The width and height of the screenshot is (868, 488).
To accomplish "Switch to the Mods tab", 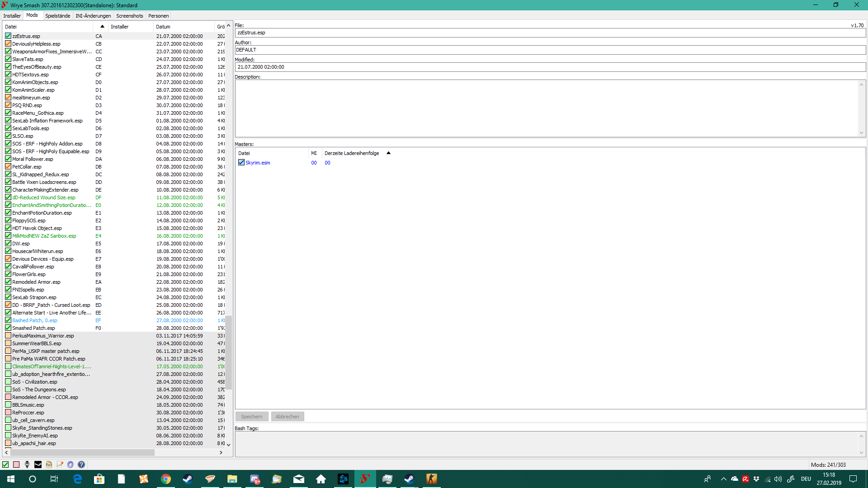I will tap(32, 15).
